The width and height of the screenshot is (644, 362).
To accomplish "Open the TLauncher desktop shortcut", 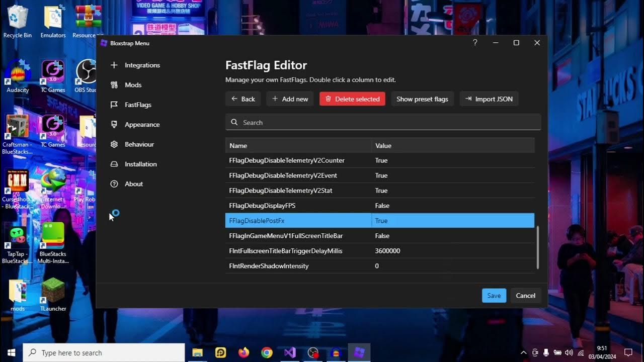I will (x=53, y=295).
